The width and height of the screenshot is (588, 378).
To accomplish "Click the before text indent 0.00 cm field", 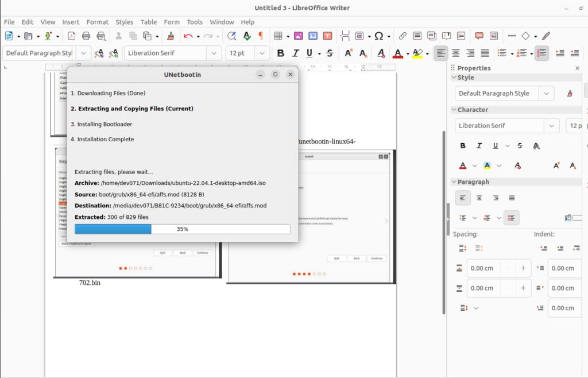I will click(564, 268).
